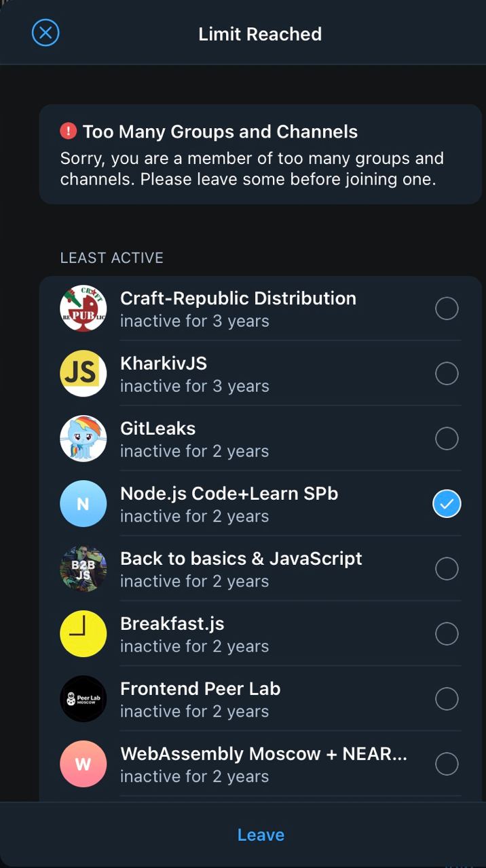Close the Limit Reached dialog
Image resolution: width=486 pixels, height=868 pixels.
coord(45,33)
